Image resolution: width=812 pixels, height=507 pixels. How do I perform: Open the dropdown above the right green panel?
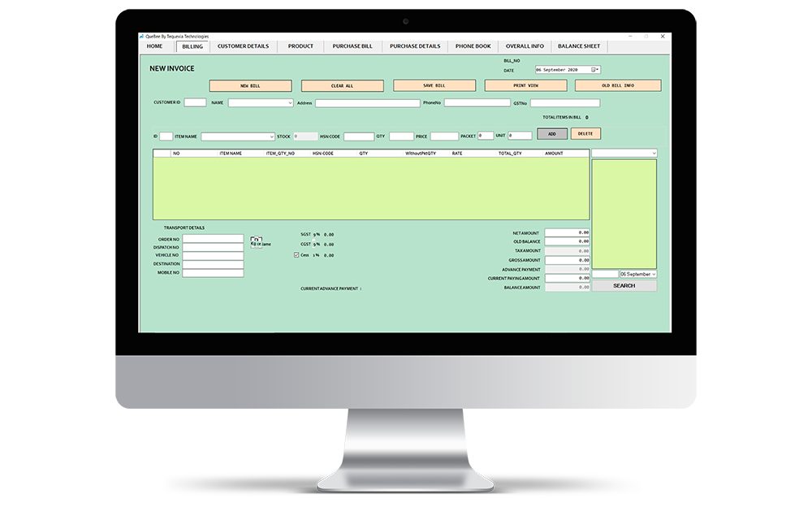654,153
